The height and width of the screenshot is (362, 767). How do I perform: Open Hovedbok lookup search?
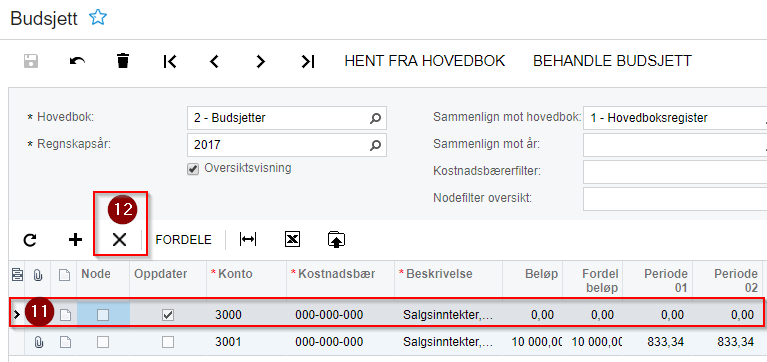[x=375, y=118]
